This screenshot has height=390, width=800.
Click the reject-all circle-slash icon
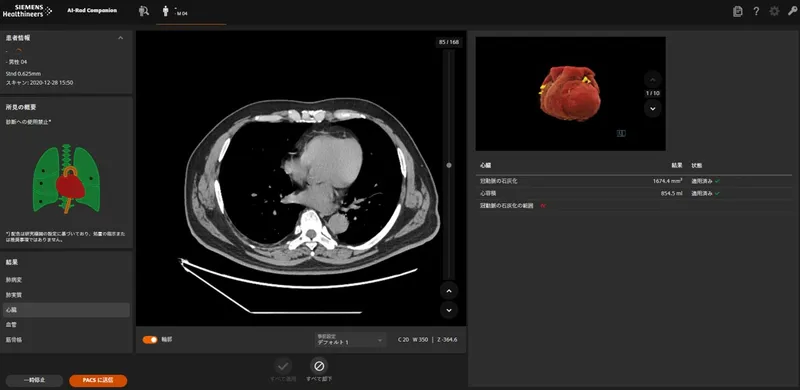319,365
